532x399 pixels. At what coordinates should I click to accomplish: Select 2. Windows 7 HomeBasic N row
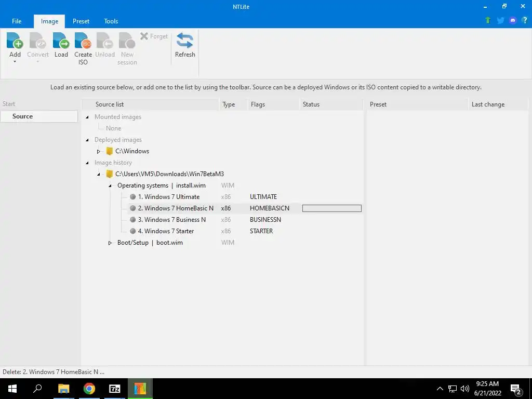coord(176,208)
